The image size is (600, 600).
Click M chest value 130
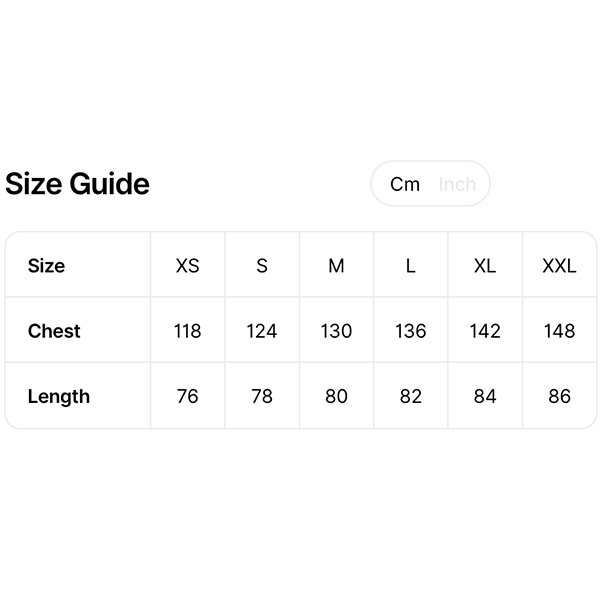click(336, 331)
